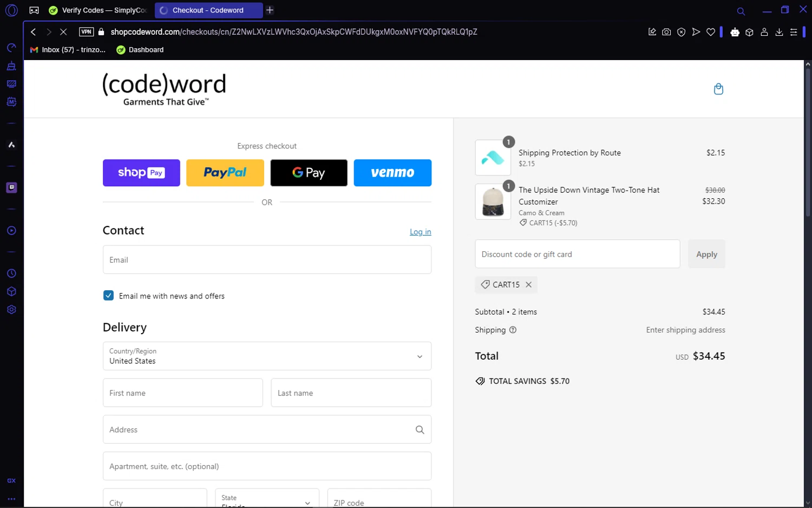Open browser downloads panel

tap(779, 32)
